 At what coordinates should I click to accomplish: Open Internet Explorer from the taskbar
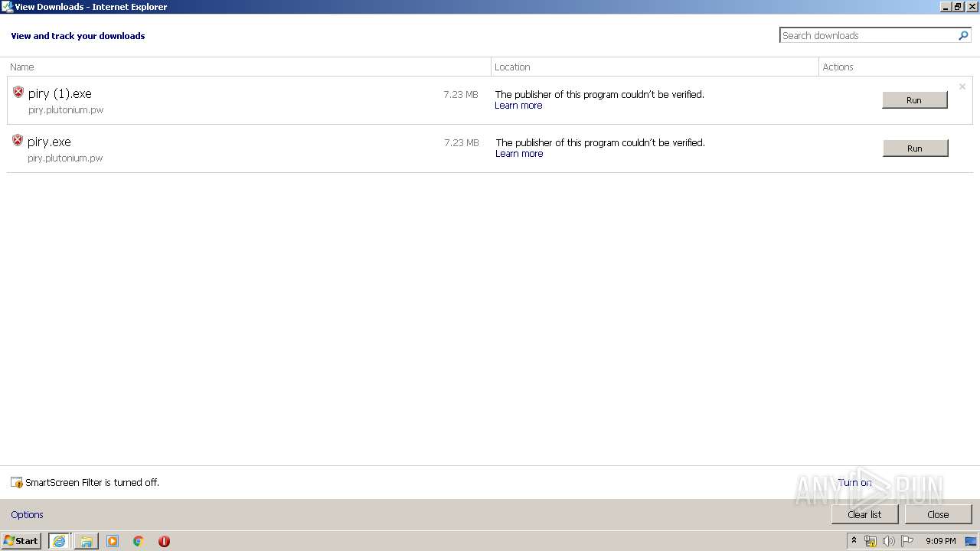60,541
